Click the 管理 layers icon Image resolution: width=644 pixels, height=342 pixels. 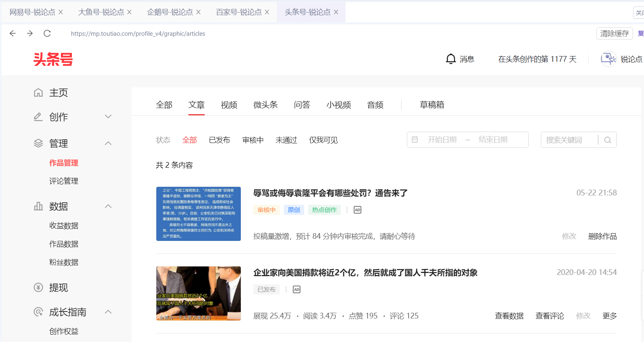[38, 143]
